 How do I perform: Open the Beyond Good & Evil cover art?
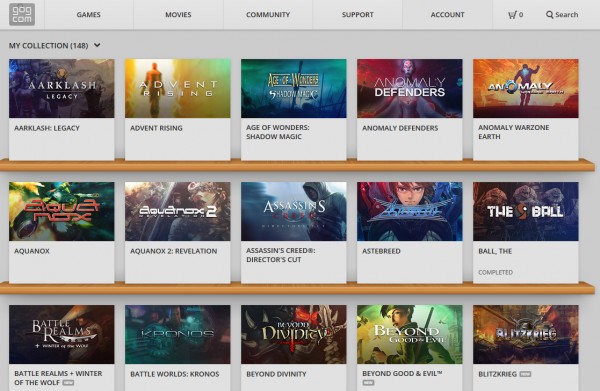pyautogui.click(x=409, y=334)
